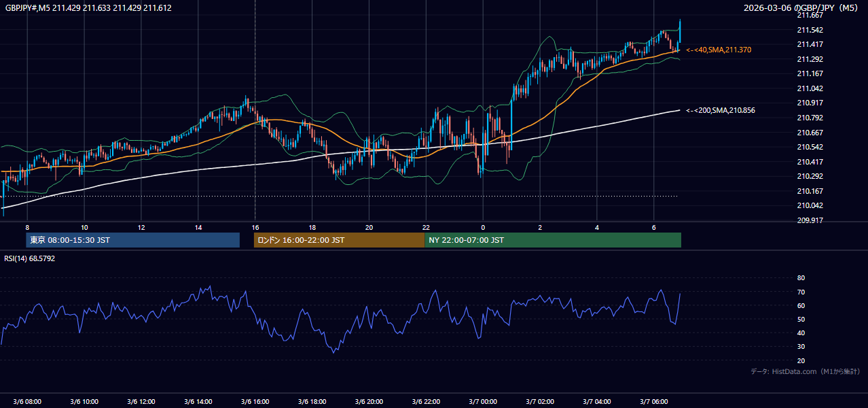The image size is (868, 408).
Task: Click price axis value 211.042
Action: [x=810, y=88]
